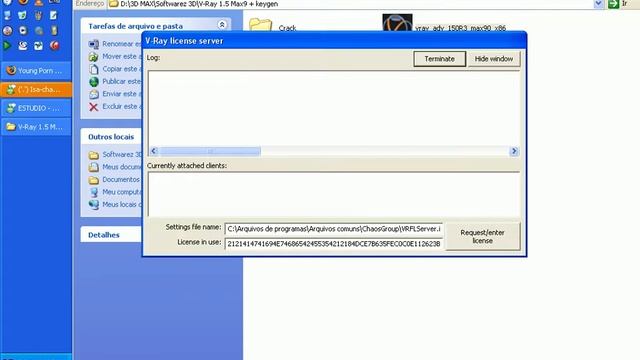Collapse the Tarefas de arquivo e pasta panel
This screenshot has height=360, width=640.
click(x=222, y=25)
